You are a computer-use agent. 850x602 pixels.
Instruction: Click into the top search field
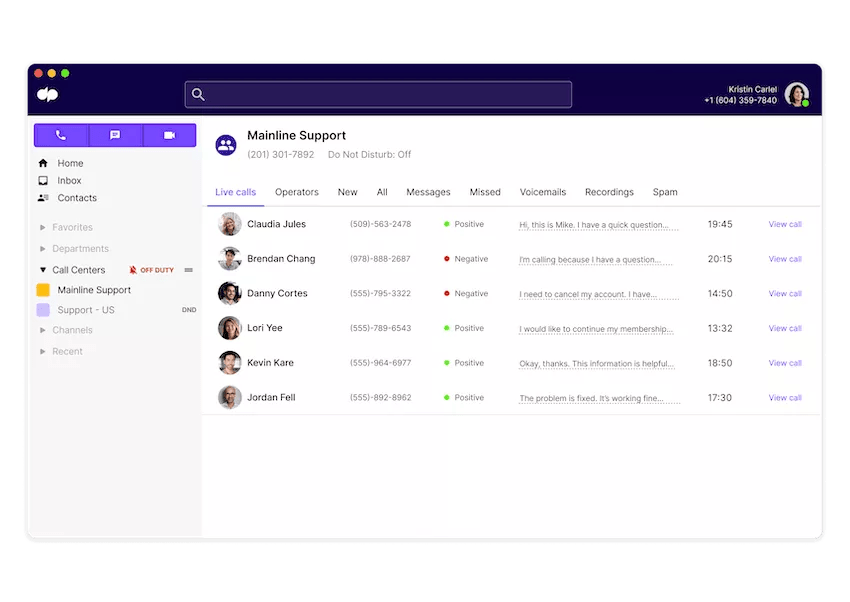[x=378, y=94]
